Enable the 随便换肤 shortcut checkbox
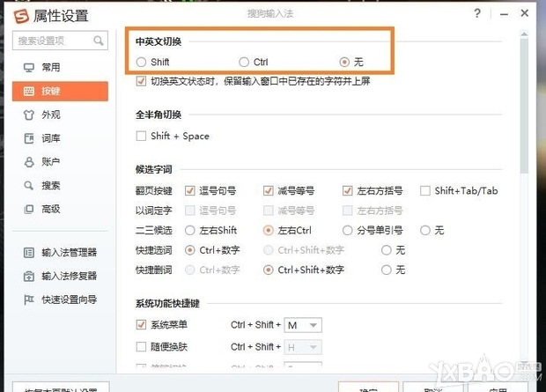 [141, 347]
